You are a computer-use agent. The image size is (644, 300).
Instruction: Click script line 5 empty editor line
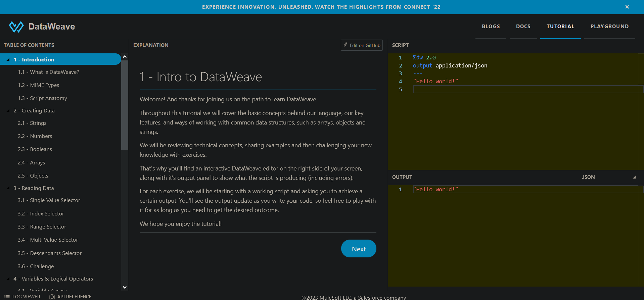[528, 89]
